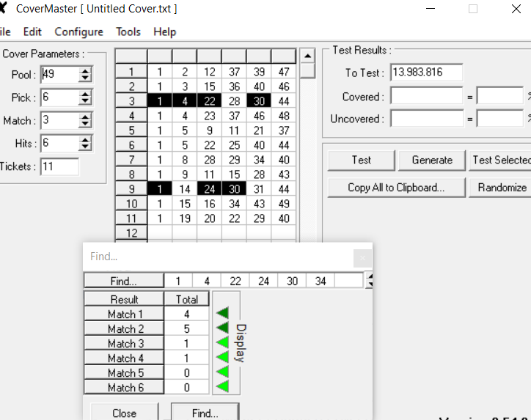This screenshot has height=420, width=531.
Task: Click the CoverMaster app icon in title bar
Action: click(3, 8)
